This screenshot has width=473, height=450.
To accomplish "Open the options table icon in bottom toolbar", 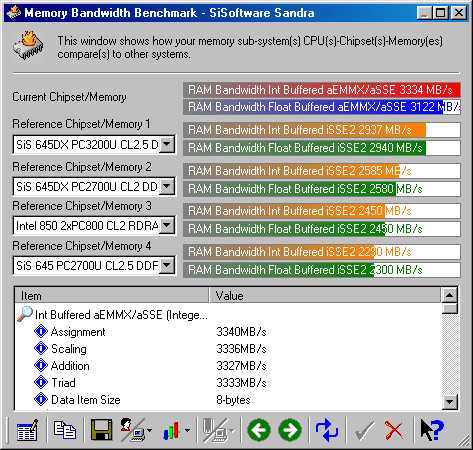I will click(x=27, y=430).
